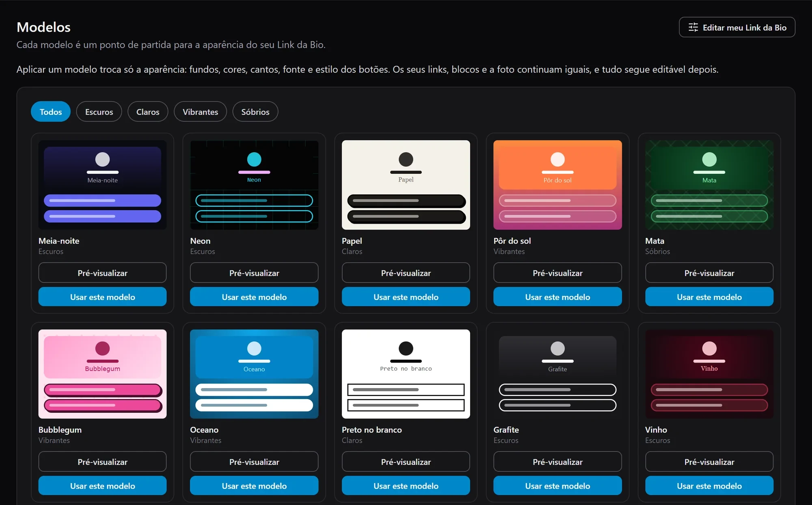
Task: Open the Oceano template thumbnail
Action: click(254, 374)
